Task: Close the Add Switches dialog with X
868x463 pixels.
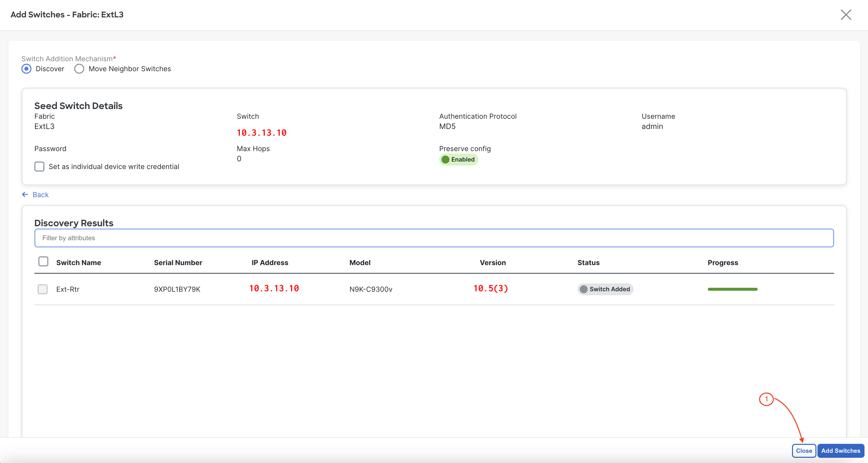Action: [x=845, y=15]
